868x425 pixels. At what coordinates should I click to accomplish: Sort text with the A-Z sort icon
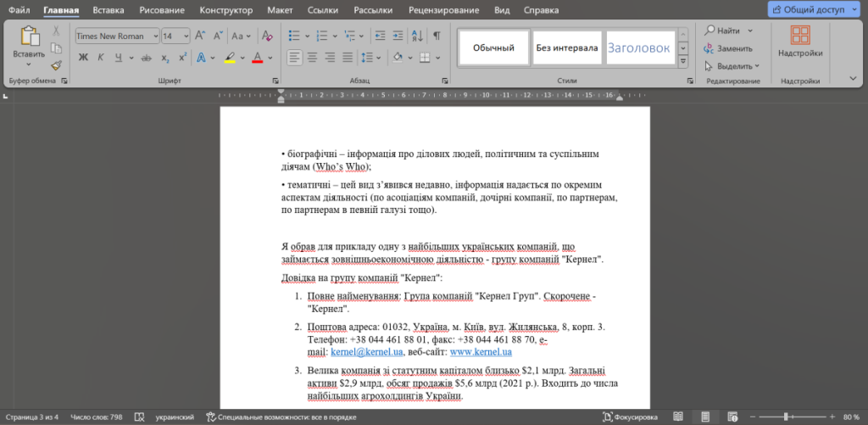(417, 36)
